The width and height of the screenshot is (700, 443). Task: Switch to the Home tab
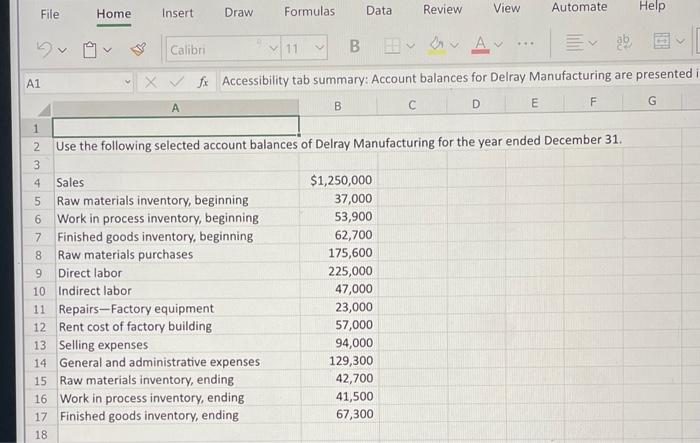tap(114, 14)
